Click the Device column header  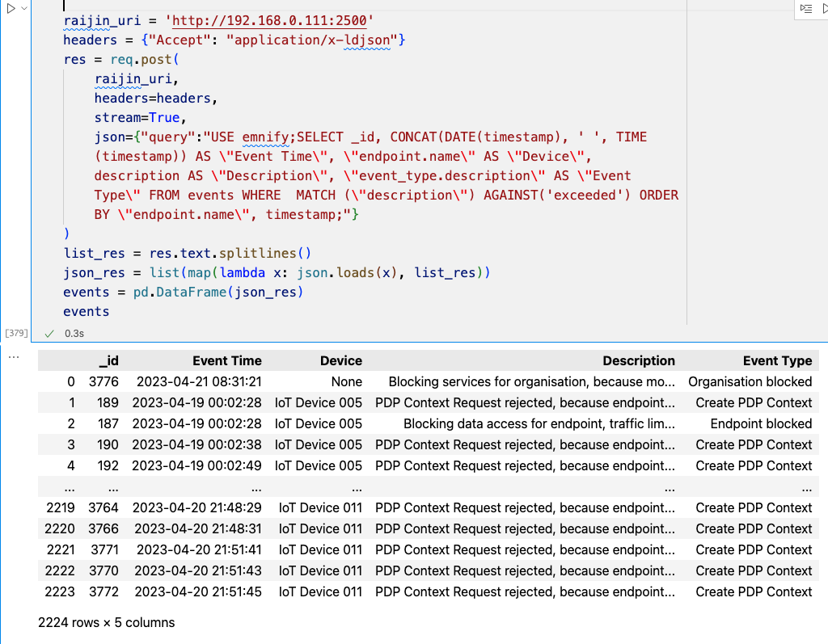pos(340,360)
